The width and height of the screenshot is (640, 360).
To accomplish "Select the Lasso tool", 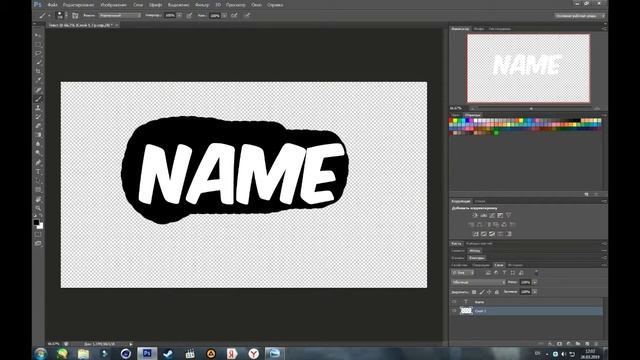I will (x=38, y=53).
